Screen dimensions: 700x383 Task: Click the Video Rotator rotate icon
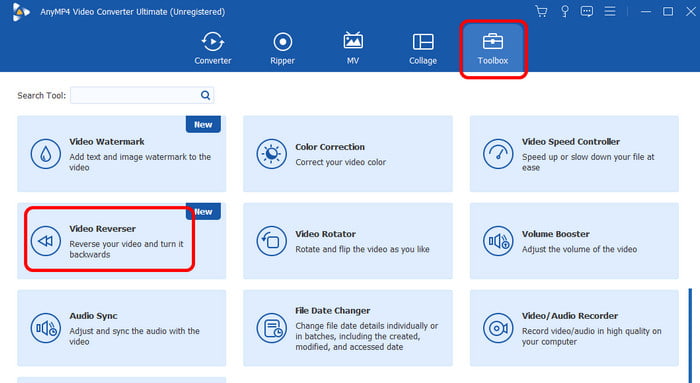tap(271, 241)
